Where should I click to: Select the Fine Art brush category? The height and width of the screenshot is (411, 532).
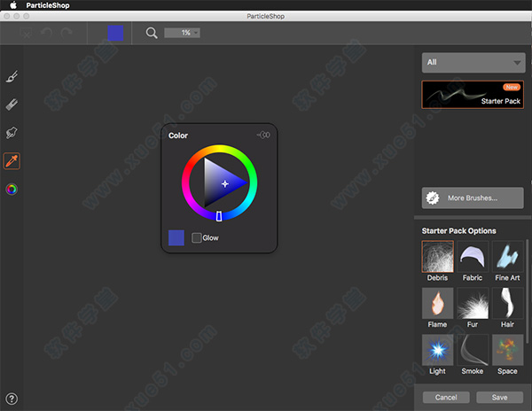507,261
